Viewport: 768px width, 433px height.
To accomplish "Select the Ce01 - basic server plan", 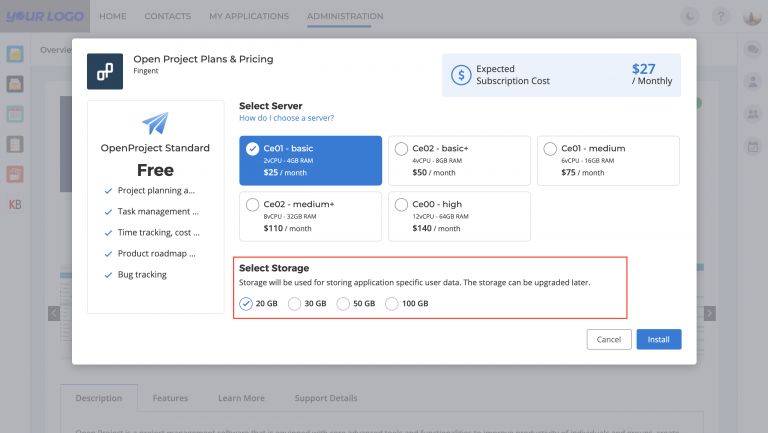I will pos(310,160).
